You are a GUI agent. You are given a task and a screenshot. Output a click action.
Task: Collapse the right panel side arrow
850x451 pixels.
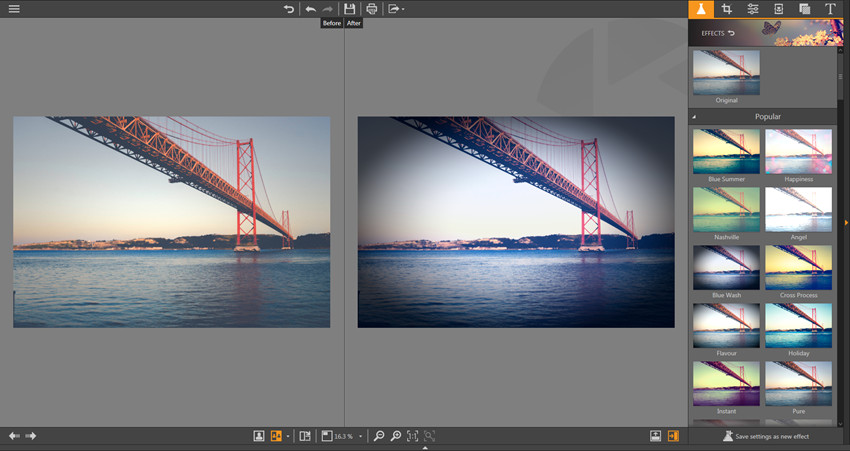(847, 222)
